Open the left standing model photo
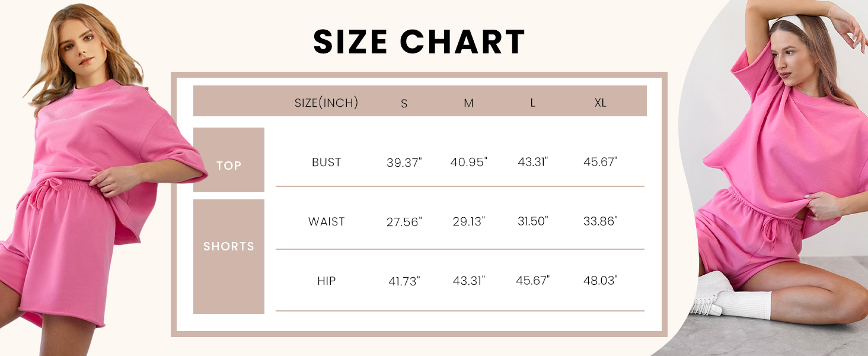 pyautogui.click(x=89, y=178)
